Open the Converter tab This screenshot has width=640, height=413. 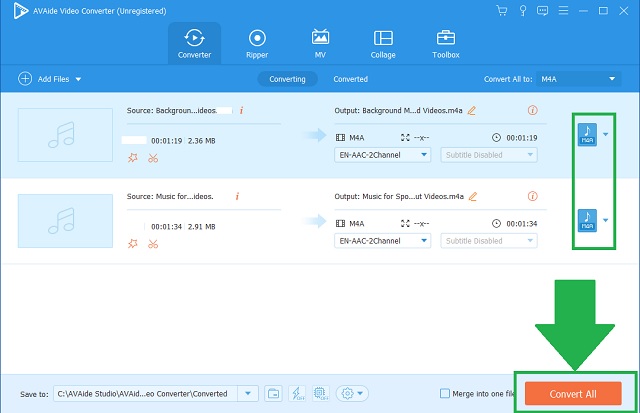(194, 44)
